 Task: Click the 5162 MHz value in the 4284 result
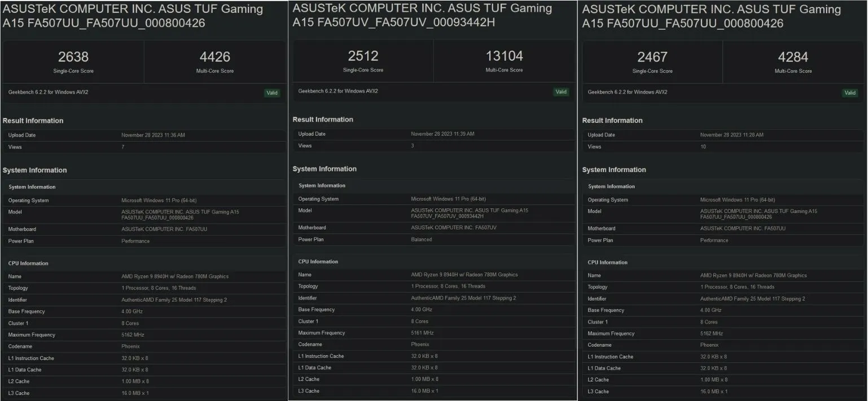click(711, 334)
